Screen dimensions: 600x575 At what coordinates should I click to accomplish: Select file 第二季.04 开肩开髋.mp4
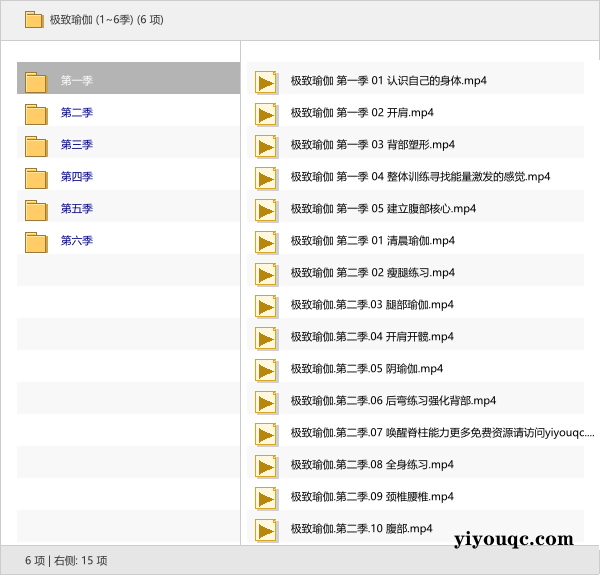372,337
